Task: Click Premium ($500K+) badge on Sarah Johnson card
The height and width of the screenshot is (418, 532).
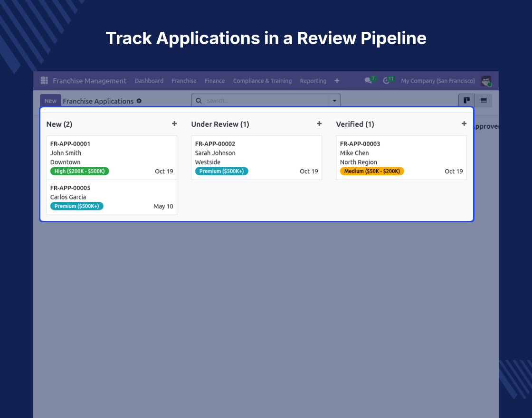Action: pyautogui.click(x=221, y=171)
